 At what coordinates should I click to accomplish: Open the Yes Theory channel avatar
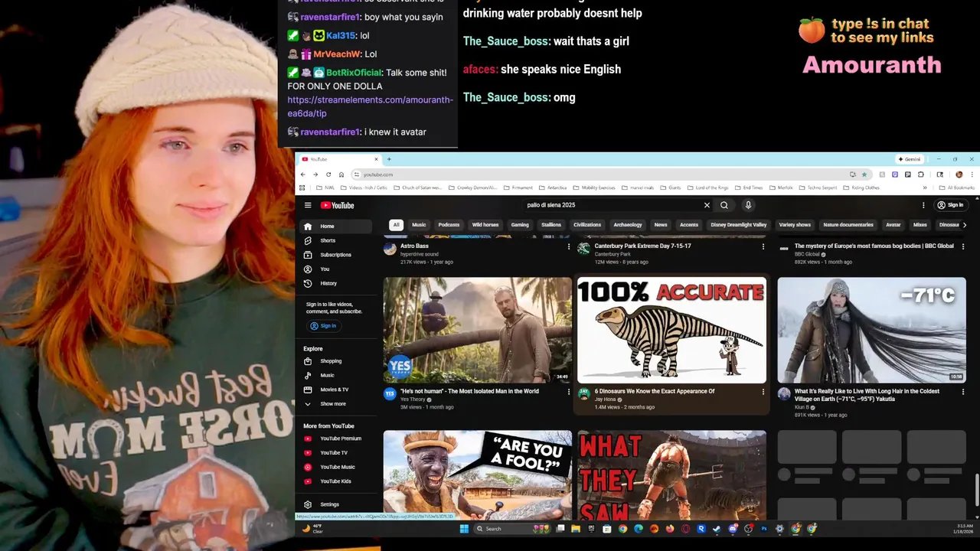(x=390, y=393)
